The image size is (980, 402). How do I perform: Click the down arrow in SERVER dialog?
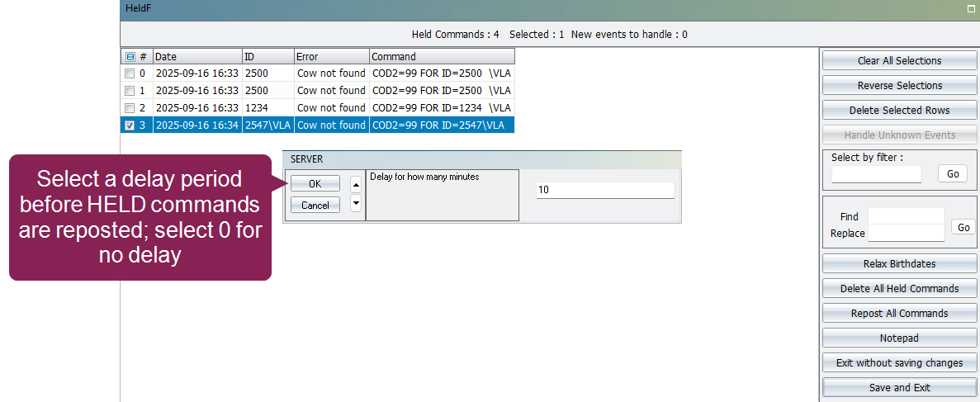356,203
